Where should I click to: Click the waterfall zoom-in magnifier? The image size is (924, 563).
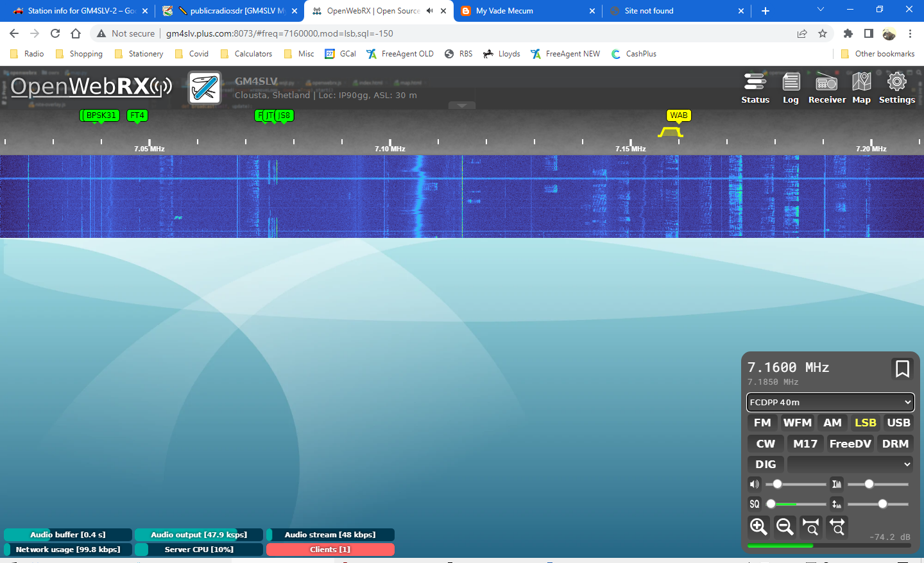pyautogui.click(x=758, y=526)
